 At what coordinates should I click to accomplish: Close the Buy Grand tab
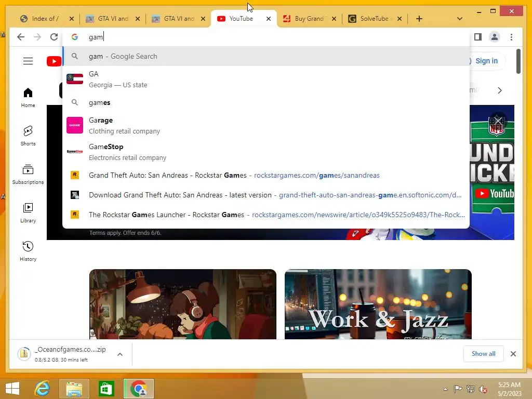point(334,19)
